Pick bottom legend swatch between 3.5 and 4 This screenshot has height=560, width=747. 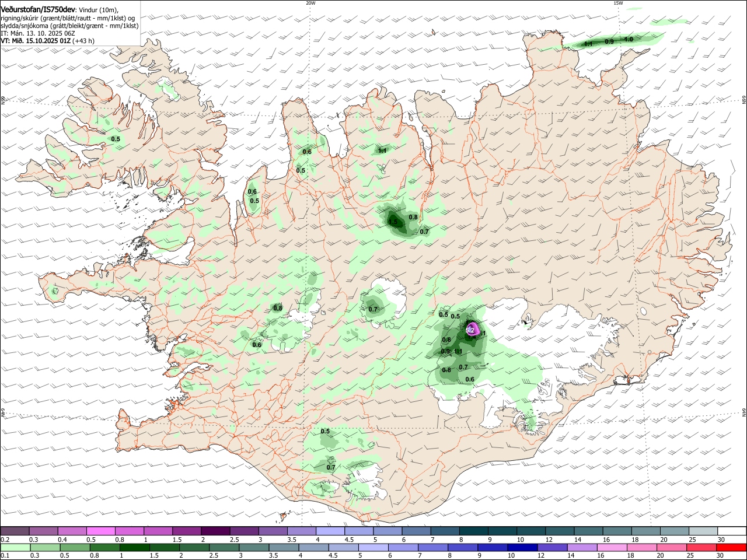(283, 547)
